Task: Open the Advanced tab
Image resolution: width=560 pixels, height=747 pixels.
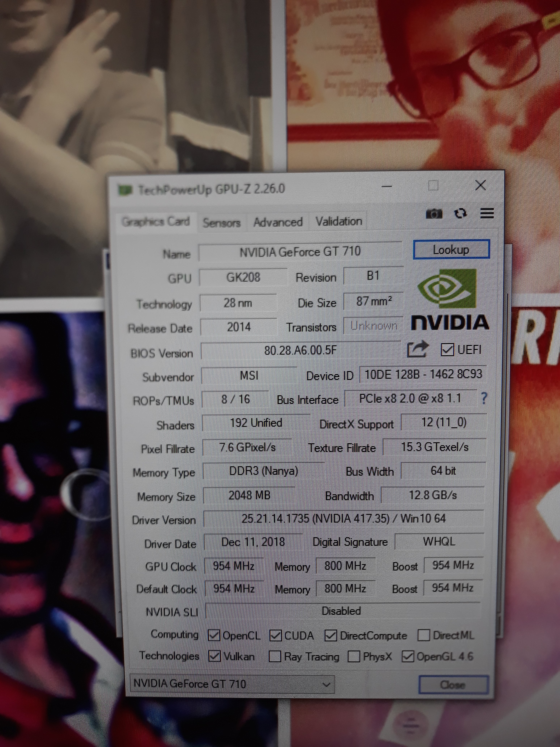Action: tap(278, 222)
